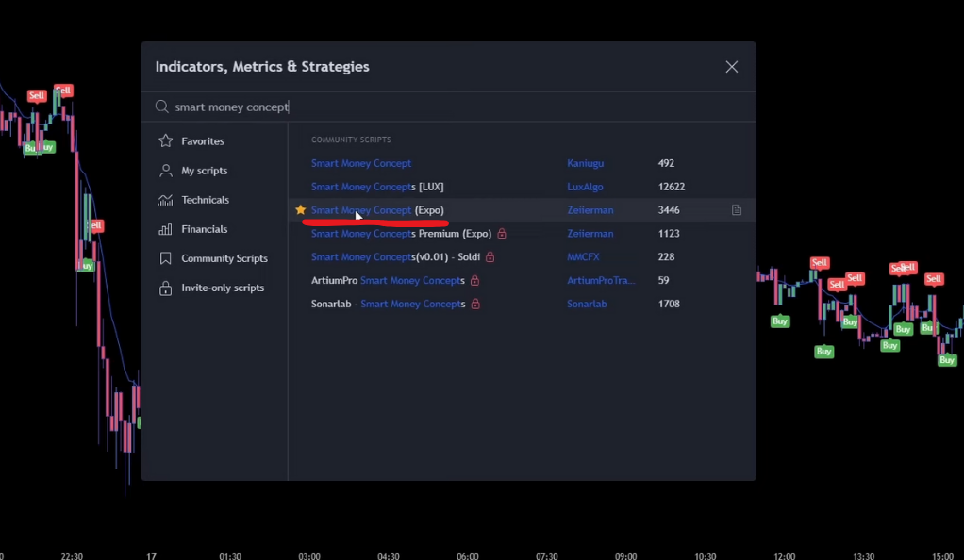964x560 pixels.
Task: Unfavorite Smart Money Concept (Expo) star
Action: coord(300,210)
